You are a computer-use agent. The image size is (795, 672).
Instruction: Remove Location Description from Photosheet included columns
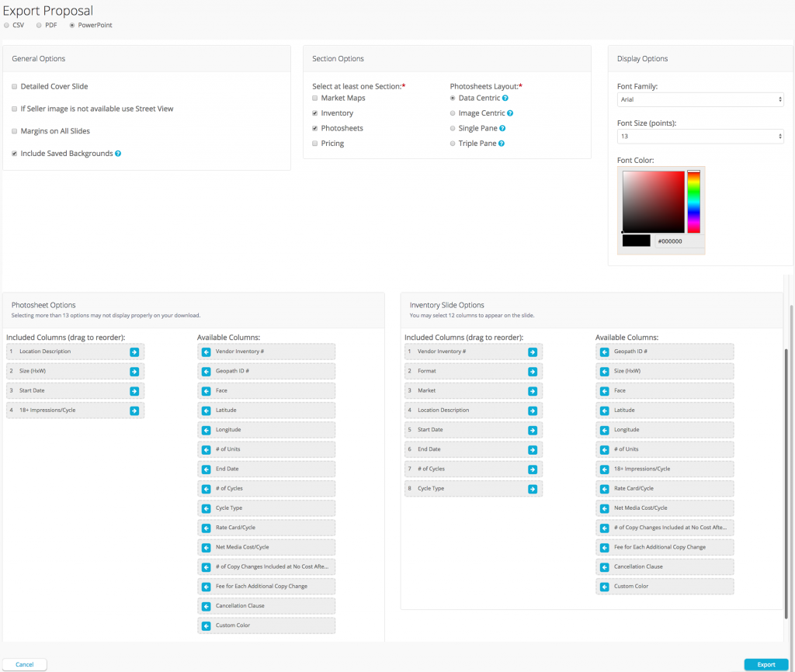coord(134,352)
